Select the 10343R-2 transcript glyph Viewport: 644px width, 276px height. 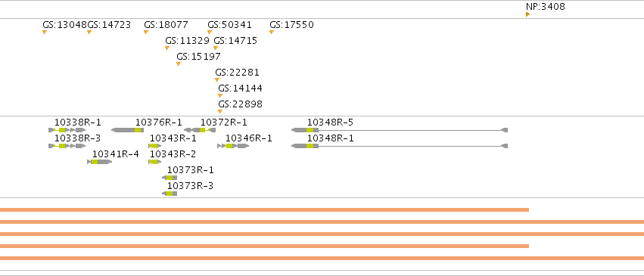155,162
